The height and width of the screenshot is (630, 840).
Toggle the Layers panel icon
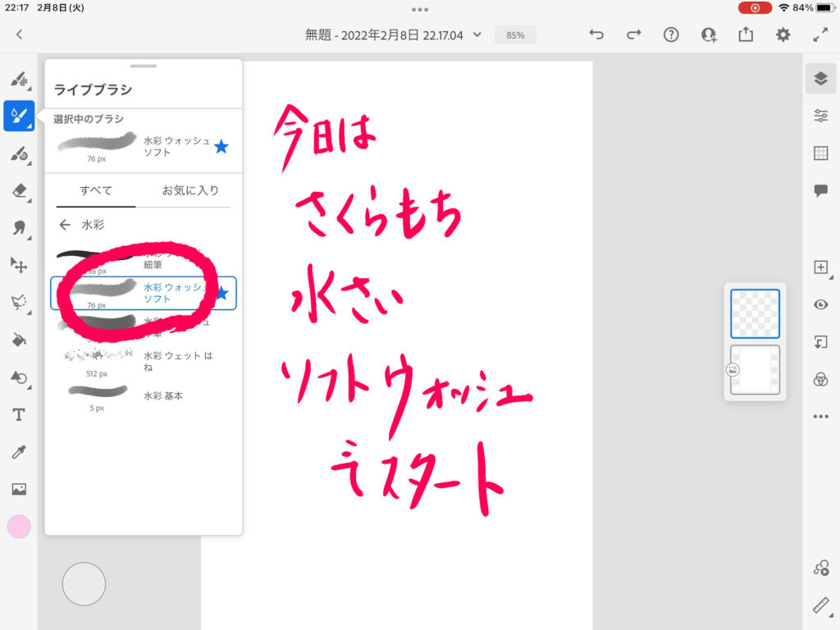[820, 79]
